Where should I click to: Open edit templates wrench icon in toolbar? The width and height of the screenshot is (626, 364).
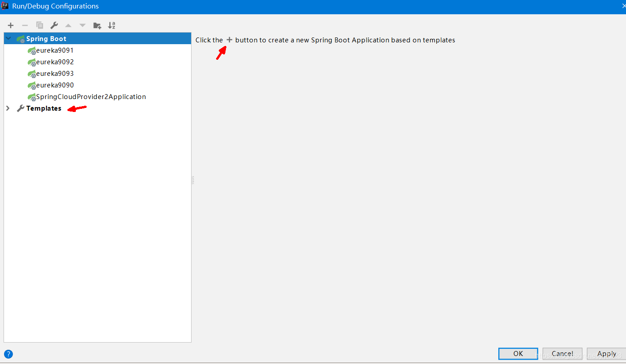tap(54, 25)
